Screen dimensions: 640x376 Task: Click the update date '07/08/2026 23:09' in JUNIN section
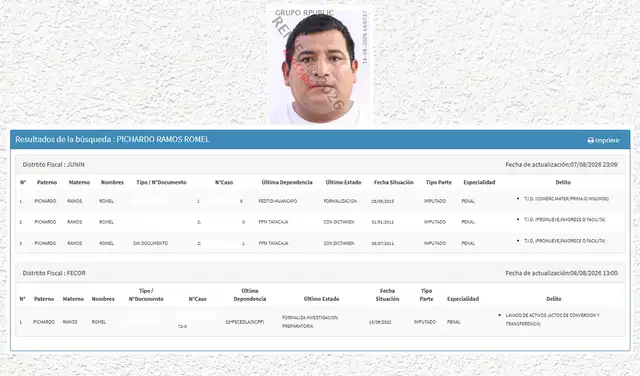[594, 165]
